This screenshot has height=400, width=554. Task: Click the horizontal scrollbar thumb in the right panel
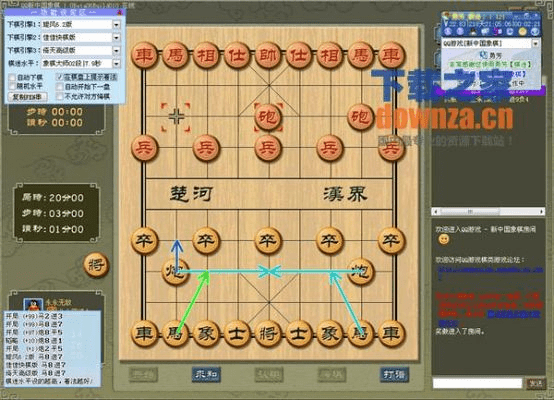[470, 212]
